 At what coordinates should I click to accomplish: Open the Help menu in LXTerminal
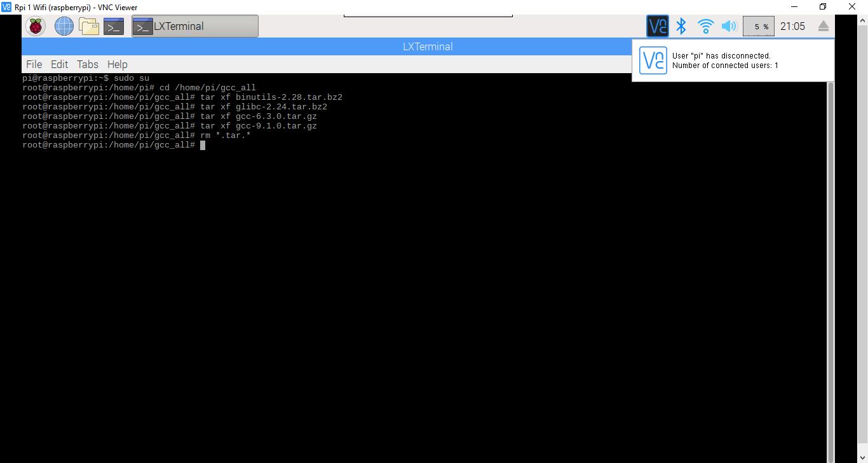click(x=117, y=64)
